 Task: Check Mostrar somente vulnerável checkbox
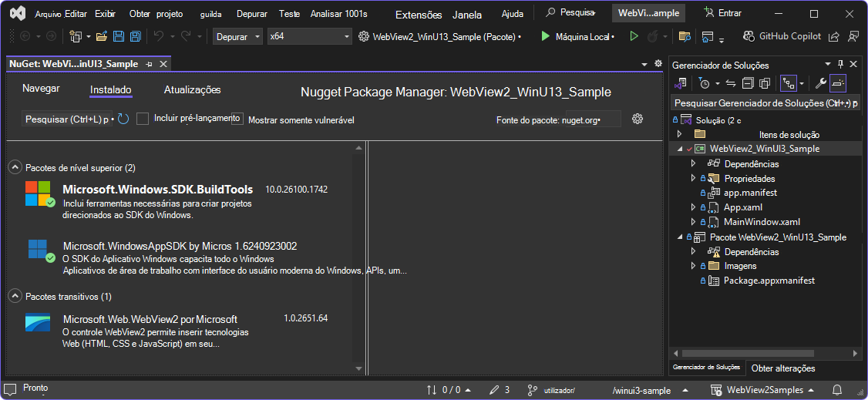coord(237,119)
